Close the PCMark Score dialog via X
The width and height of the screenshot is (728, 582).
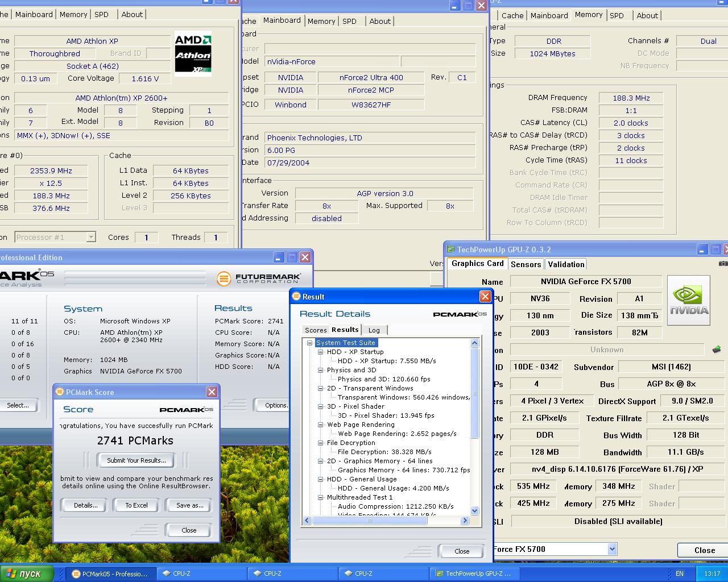pos(212,392)
